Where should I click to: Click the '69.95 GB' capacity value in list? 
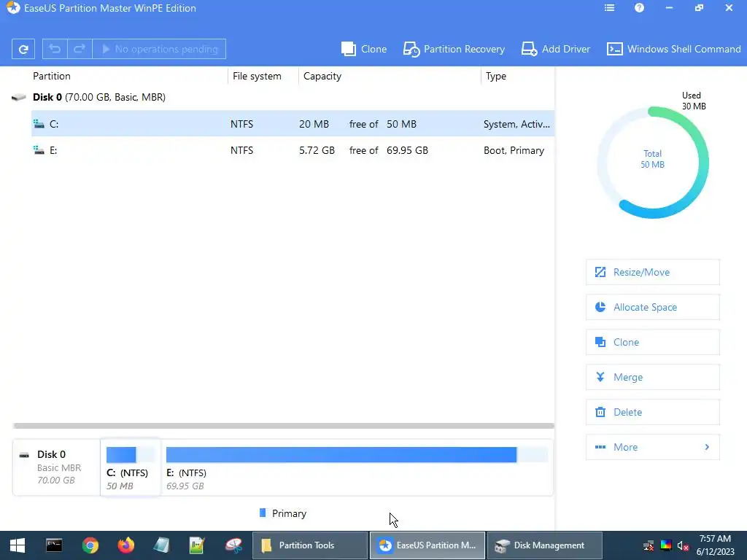407,150
